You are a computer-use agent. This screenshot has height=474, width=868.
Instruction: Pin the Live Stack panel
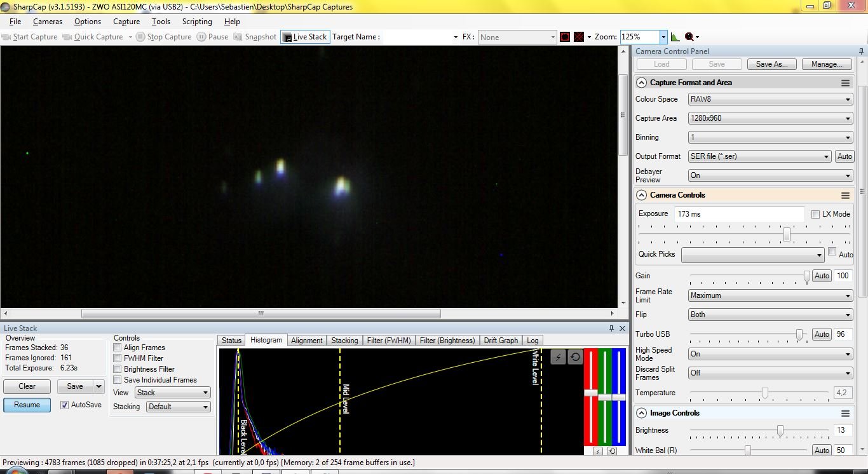[x=611, y=328]
